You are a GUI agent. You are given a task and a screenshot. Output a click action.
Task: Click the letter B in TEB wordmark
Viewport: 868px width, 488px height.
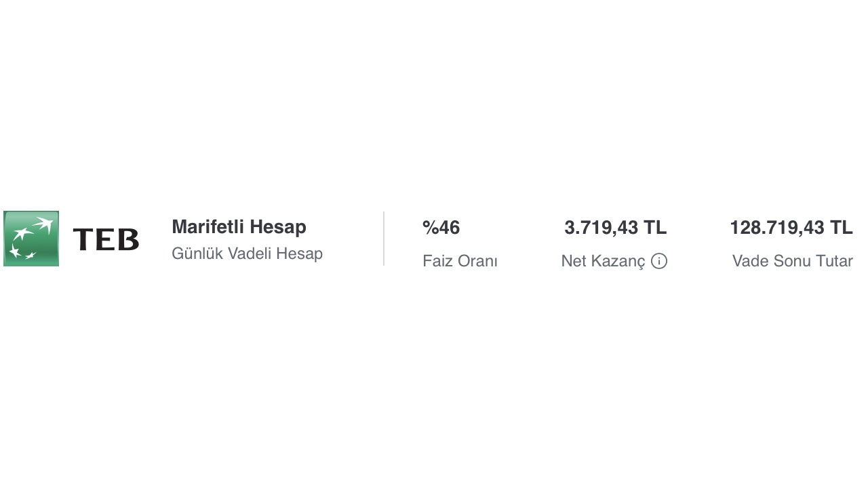[127, 239]
